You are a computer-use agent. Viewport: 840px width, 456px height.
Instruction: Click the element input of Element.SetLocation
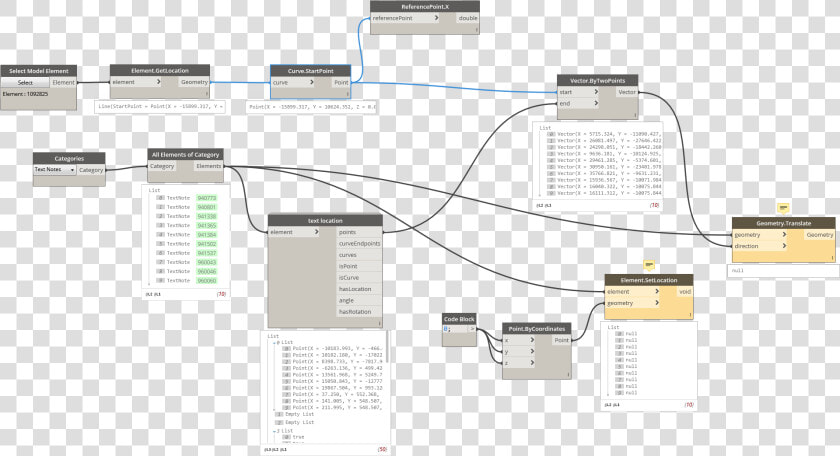633,291
